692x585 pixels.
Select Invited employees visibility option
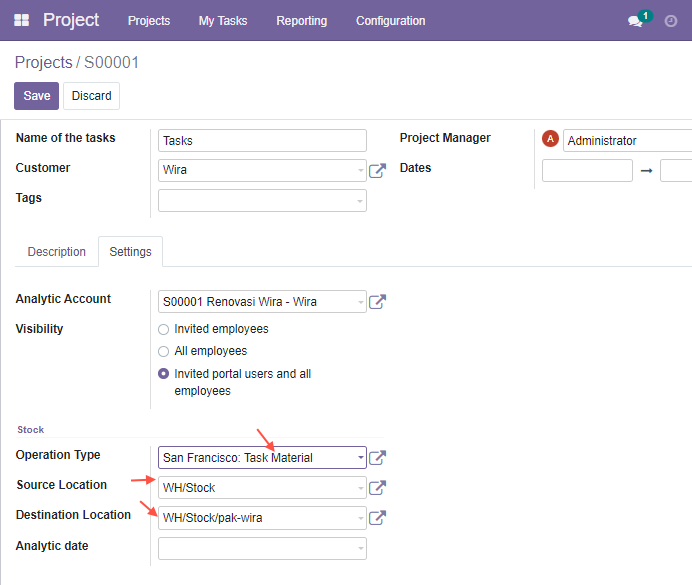163,330
